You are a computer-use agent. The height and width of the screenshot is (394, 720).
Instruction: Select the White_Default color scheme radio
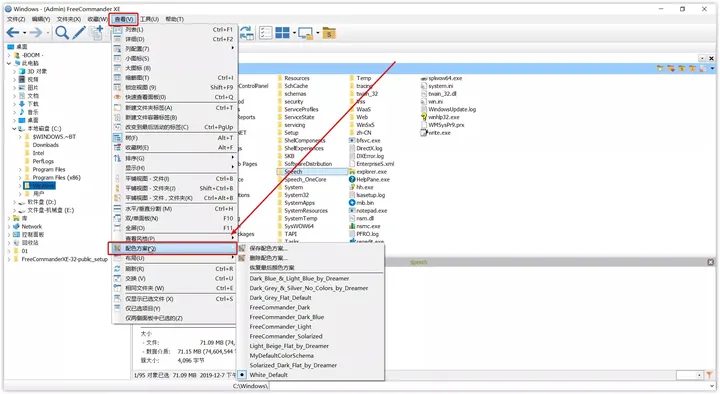click(242, 375)
